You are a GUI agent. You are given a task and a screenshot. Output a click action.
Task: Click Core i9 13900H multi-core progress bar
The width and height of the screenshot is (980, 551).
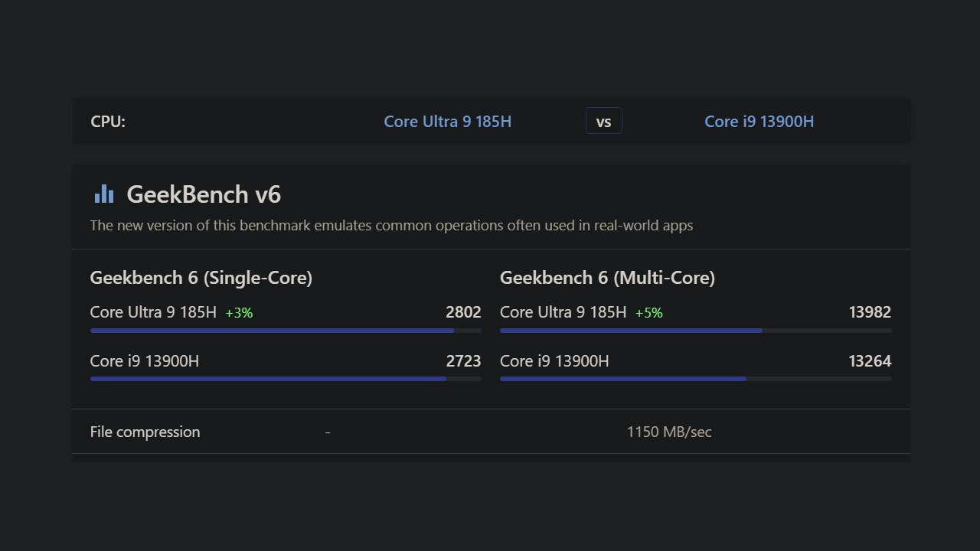(x=695, y=379)
